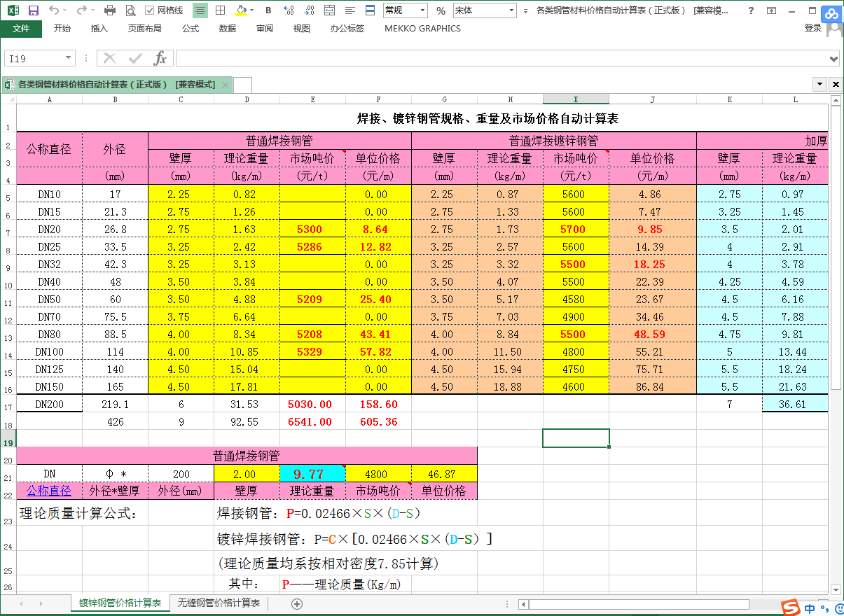Click the Save icon in quick access toolbar

tap(33, 10)
